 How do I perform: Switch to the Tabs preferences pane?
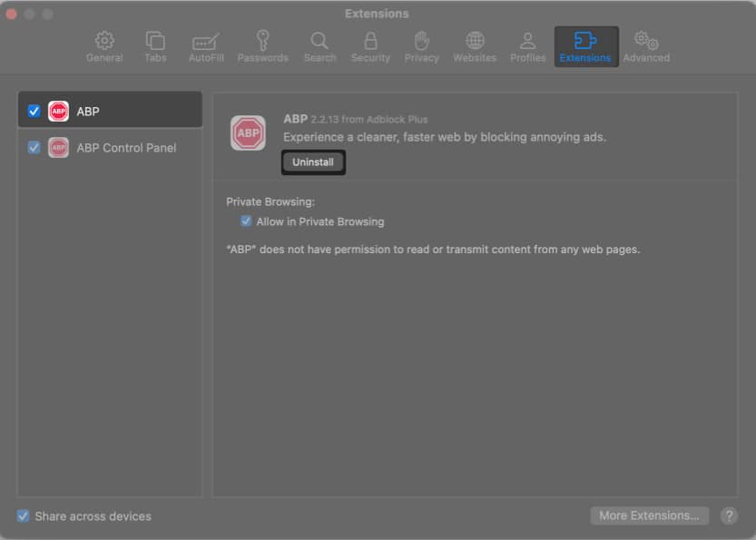click(155, 47)
